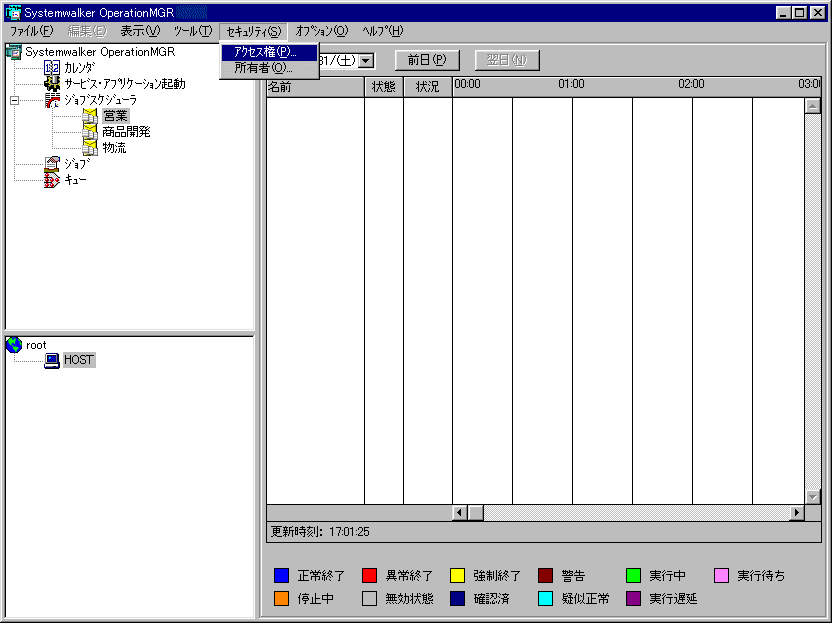Click the orange 停止中 swatch
Viewport: 832px width, 623px height.
click(281, 599)
